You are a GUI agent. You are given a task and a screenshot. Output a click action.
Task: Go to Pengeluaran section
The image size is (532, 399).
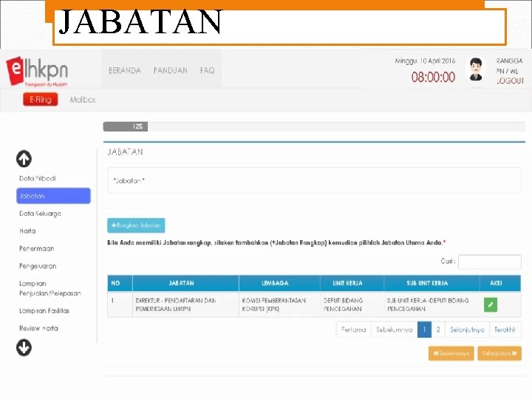pos(38,266)
